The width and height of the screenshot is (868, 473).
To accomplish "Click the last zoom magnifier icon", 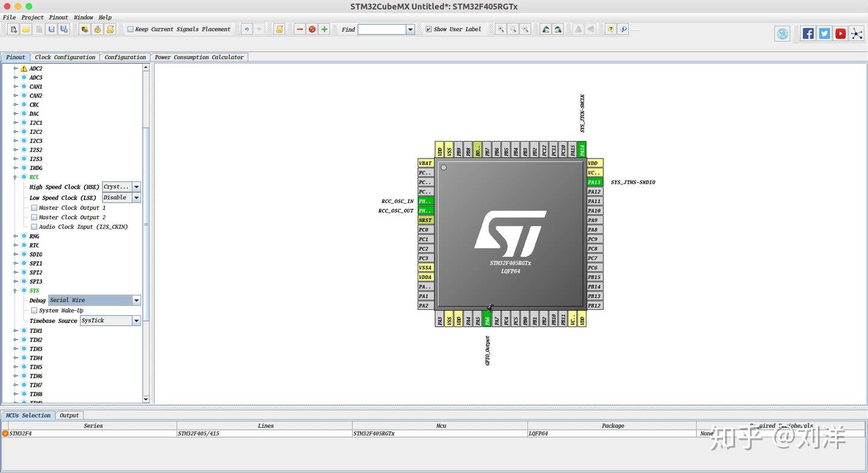I will click(526, 29).
